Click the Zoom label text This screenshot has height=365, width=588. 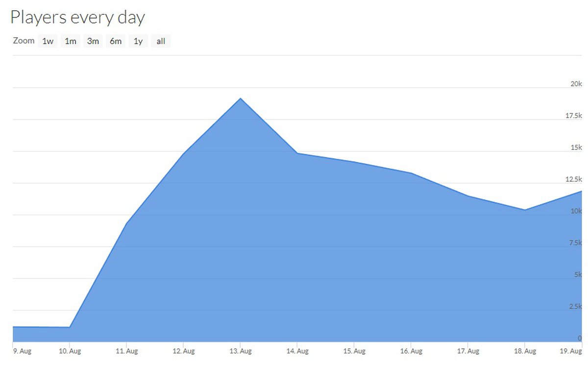[24, 41]
